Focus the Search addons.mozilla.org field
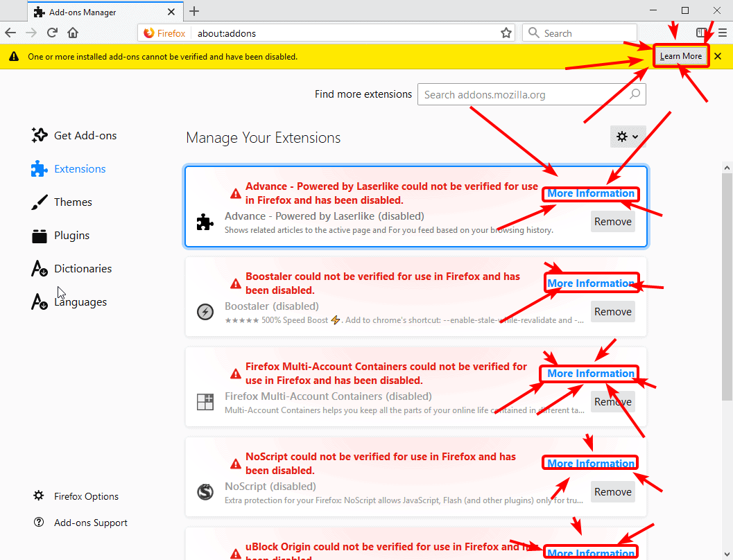 click(x=531, y=94)
